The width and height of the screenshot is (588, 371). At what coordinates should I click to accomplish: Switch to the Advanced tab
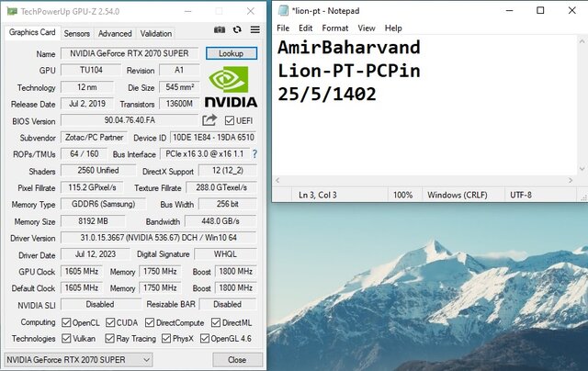pyautogui.click(x=115, y=34)
